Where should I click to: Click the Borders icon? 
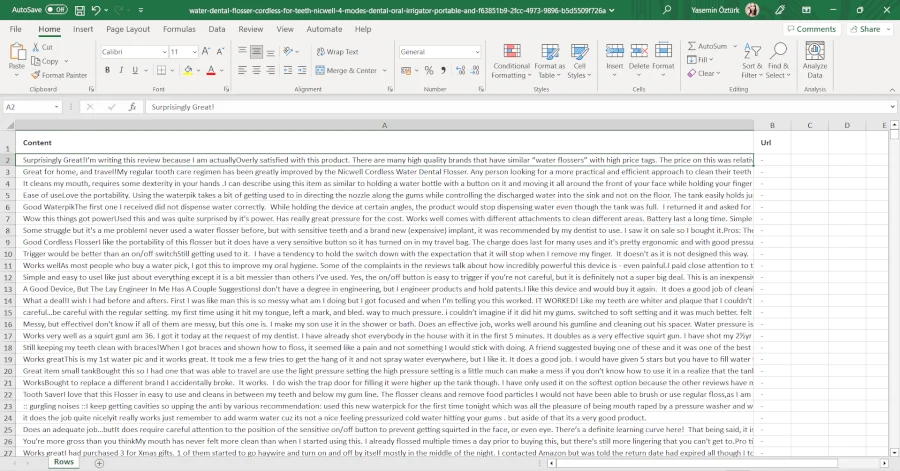[161, 70]
